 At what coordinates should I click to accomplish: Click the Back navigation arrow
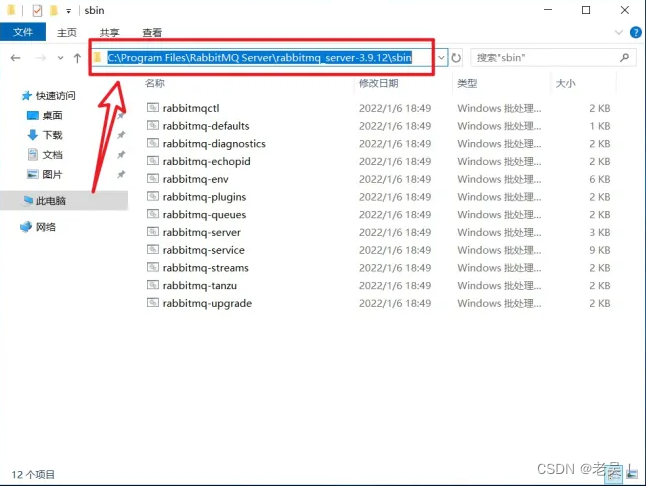(x=15, y=58)
